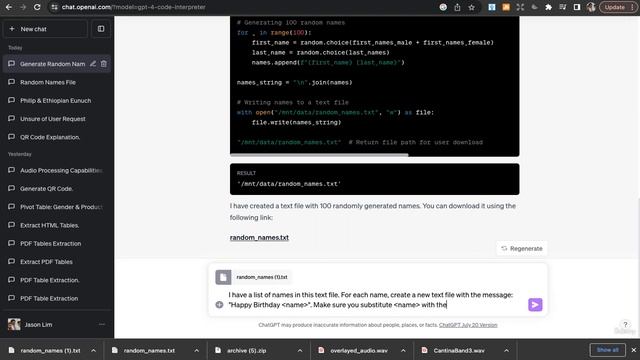Open the browser profile avatar

pyautogui.click(x=591, y=7)
